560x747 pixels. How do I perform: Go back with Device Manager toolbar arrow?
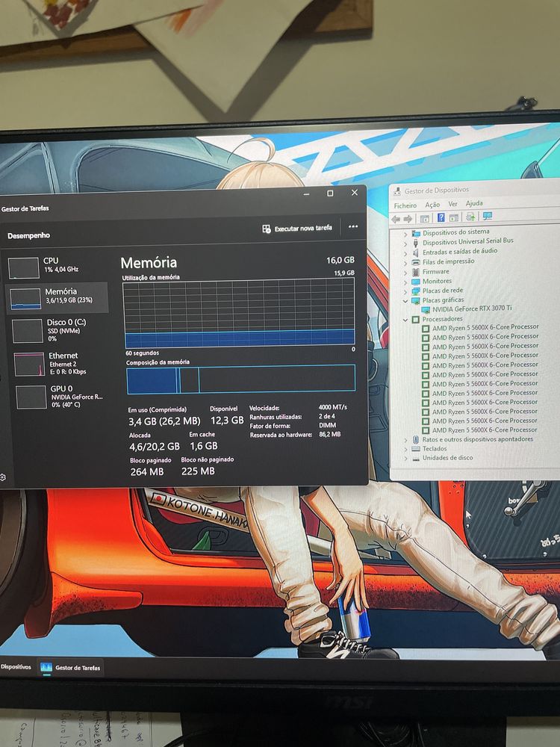point(396,219)
